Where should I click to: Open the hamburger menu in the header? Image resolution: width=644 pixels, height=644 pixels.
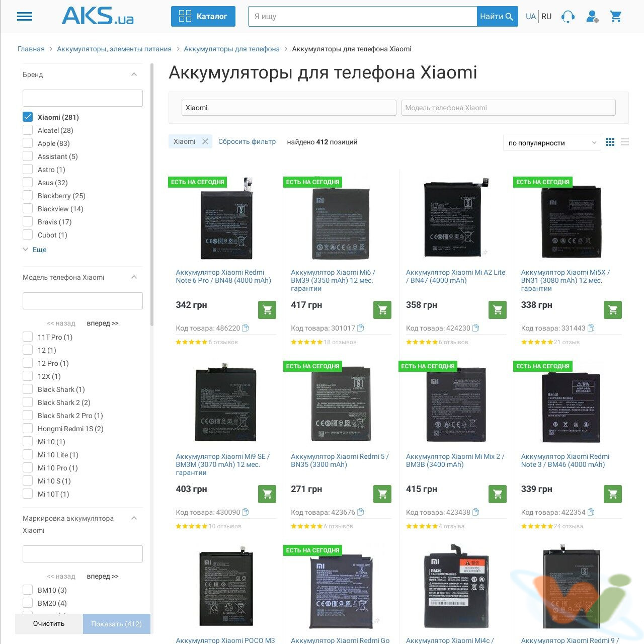click(x=25, y=17)
